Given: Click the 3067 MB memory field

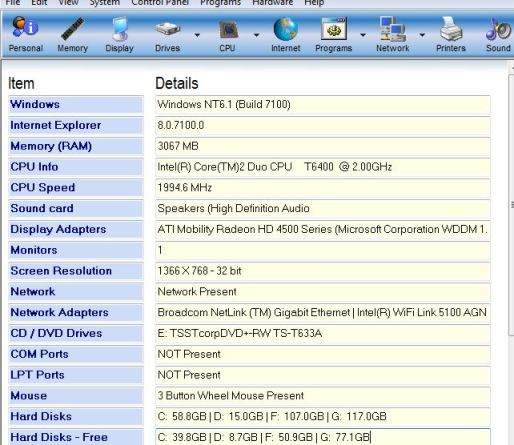Looking at the screenshot, I should (323, 146).
